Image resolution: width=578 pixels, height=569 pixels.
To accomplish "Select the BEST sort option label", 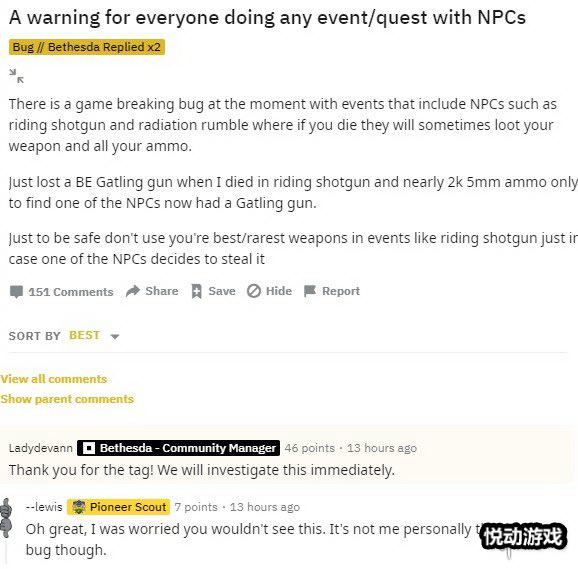I will [84, 335].
